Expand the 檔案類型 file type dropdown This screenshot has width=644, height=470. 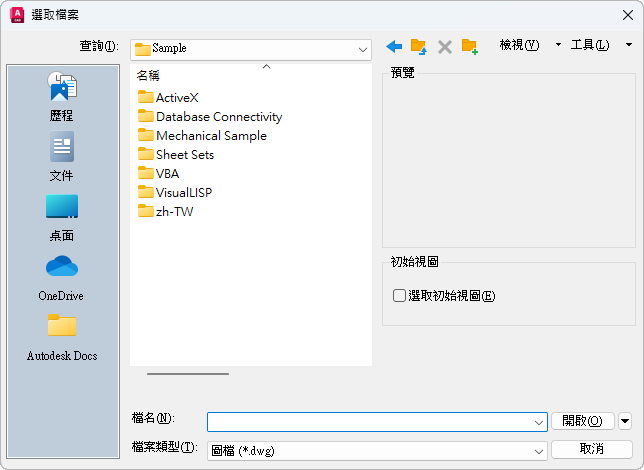coord(539,449)
